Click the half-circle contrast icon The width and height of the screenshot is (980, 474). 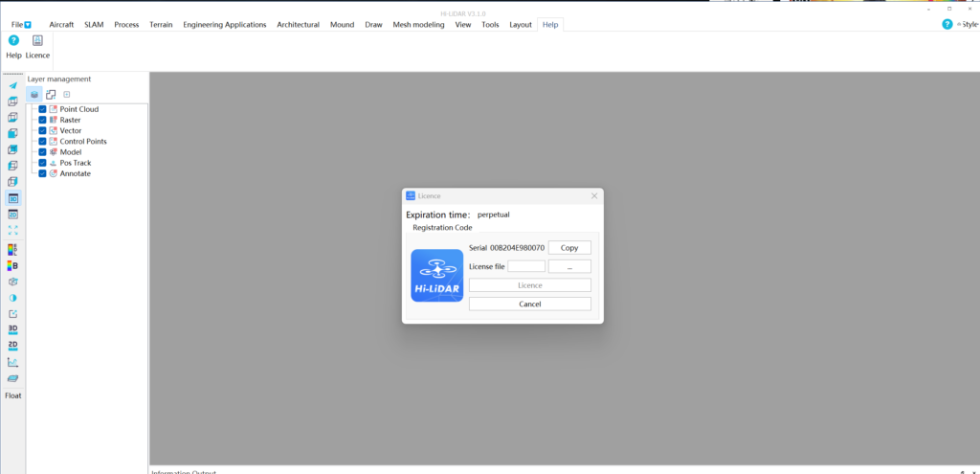13,298
